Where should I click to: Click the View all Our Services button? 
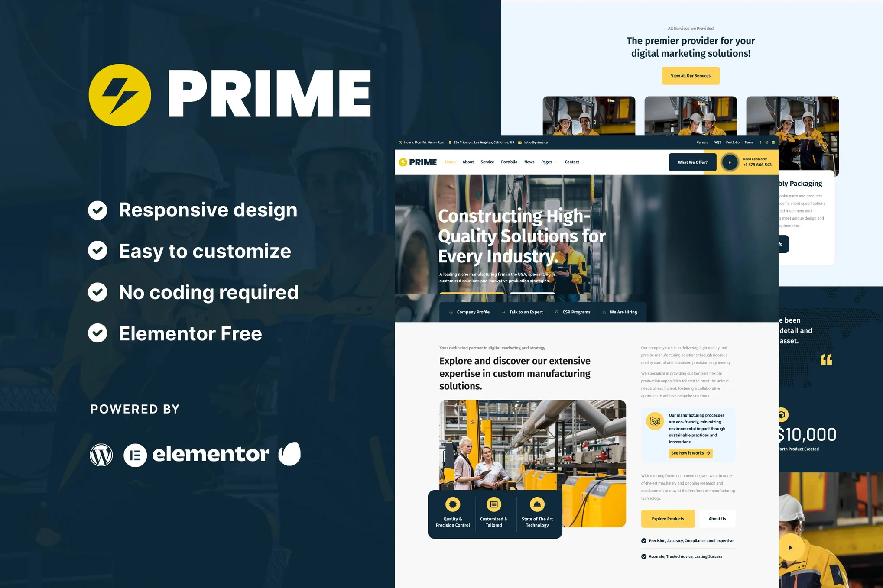point(690,75)
